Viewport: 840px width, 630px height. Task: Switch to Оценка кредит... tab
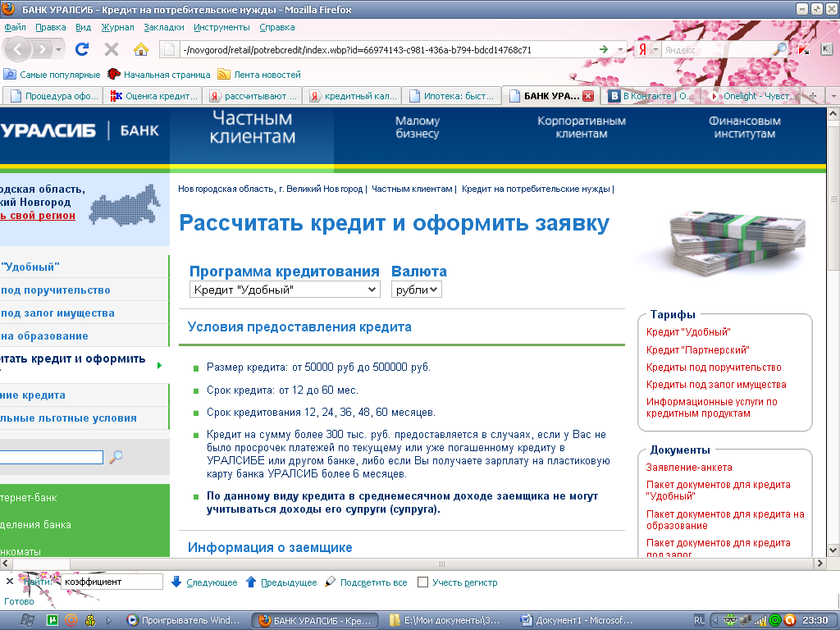point(153,96)
